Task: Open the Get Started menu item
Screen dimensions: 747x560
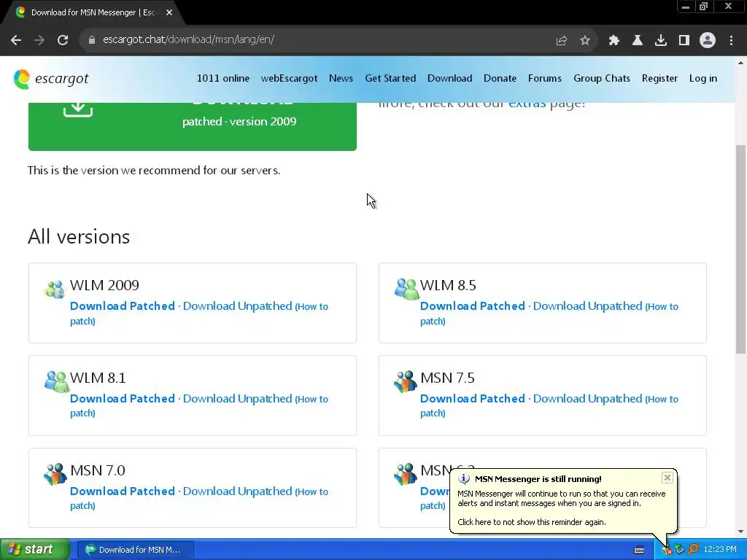Action: [390, 79]
